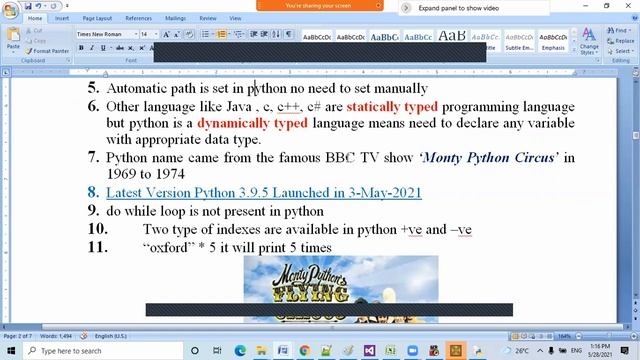
Task: Open the Latest Version Python 3.9.5 link
Action: 264,193
